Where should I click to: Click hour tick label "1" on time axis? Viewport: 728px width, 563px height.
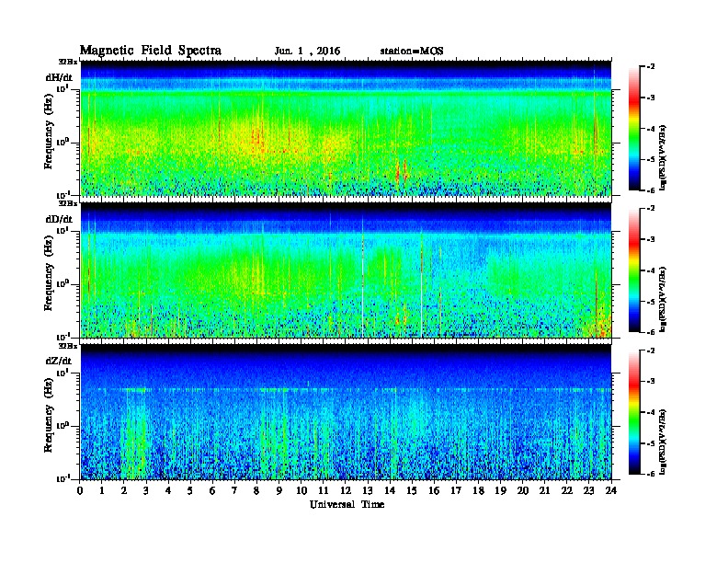coord(102,490)
